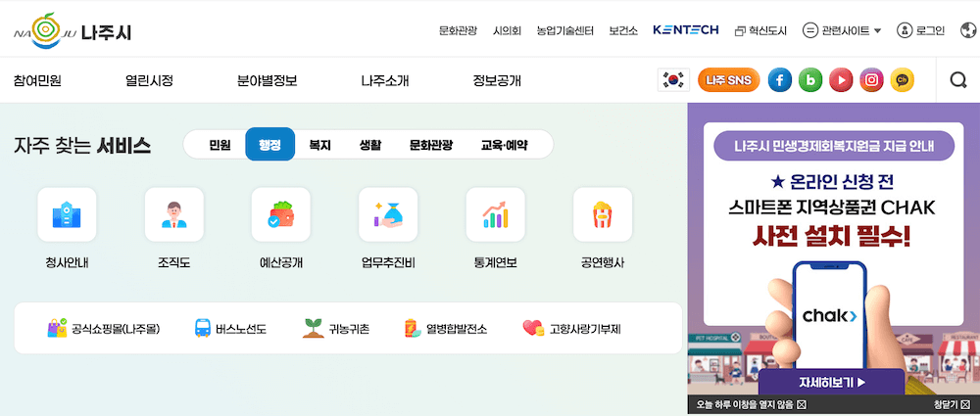
Task: Check 오늘 하루 이창을 열지 않음
Action: [752, 404]
